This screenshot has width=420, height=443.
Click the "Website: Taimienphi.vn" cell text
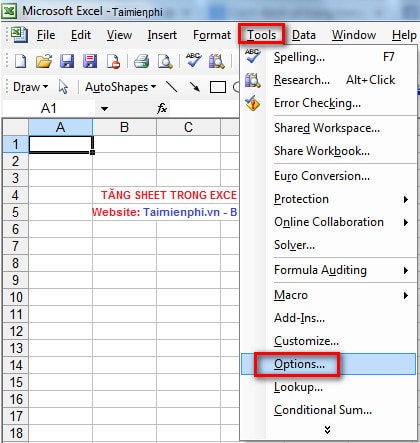[x=156, y=212]
